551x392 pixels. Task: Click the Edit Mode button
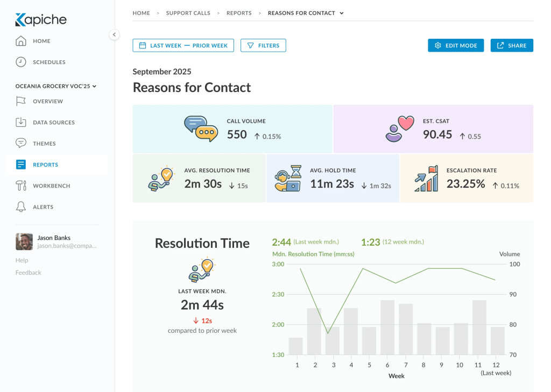(456, 45)
